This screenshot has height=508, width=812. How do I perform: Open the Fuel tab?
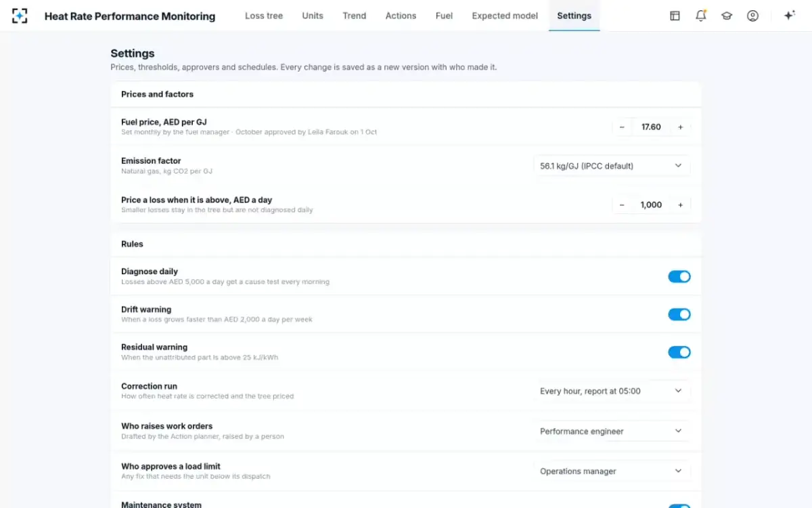[444, 16]
